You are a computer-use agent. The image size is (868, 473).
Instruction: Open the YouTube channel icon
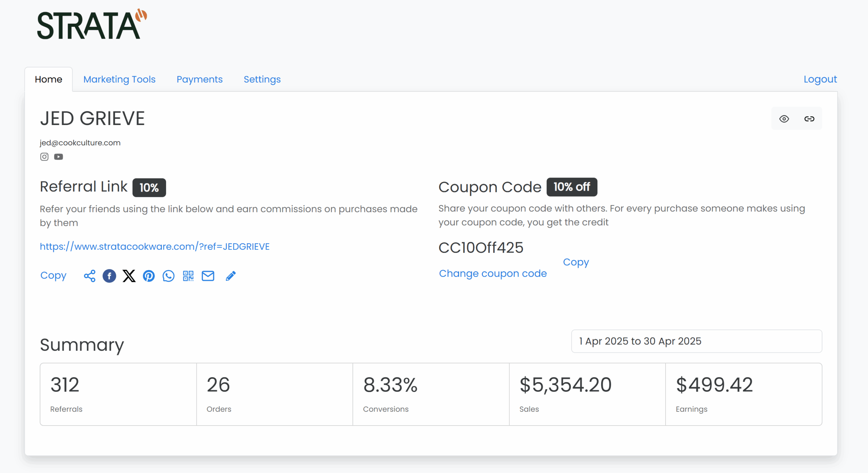click(59, 157)
